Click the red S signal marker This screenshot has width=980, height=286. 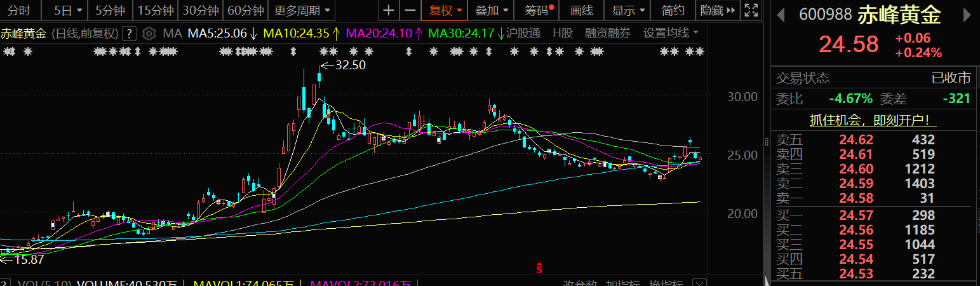click(539, 268)
